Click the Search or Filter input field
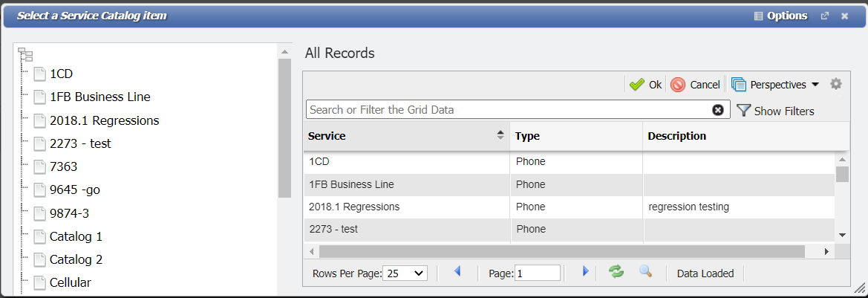 (509, 110)
